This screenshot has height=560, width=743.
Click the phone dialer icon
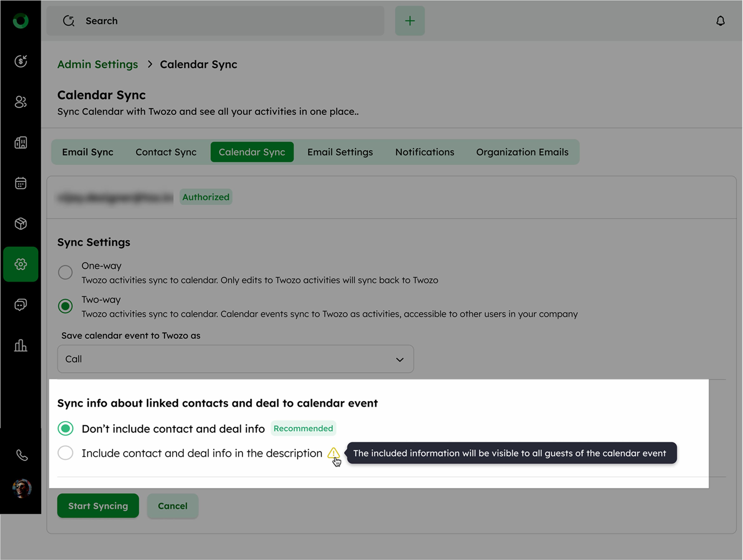(x=22, y=455)
